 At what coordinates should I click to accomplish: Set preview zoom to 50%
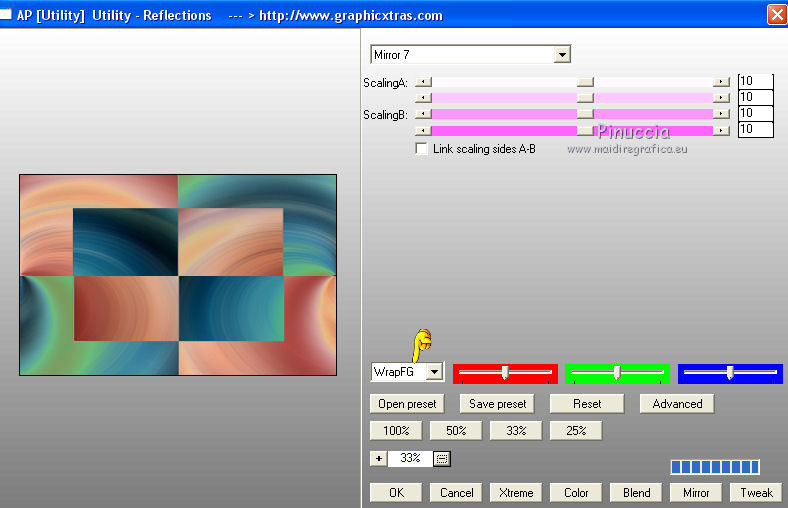(456, 431)
